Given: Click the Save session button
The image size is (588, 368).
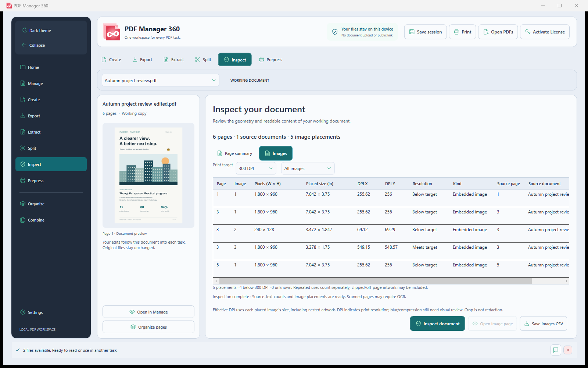Looking at the screenshot, I should click(426, 32).
